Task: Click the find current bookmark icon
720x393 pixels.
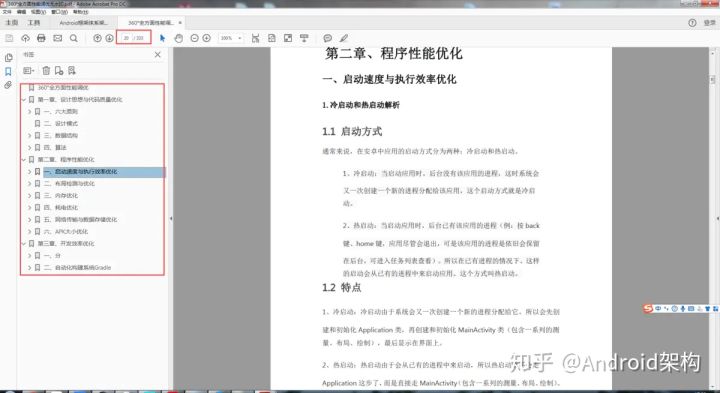Action: click(x=72, y=71)
